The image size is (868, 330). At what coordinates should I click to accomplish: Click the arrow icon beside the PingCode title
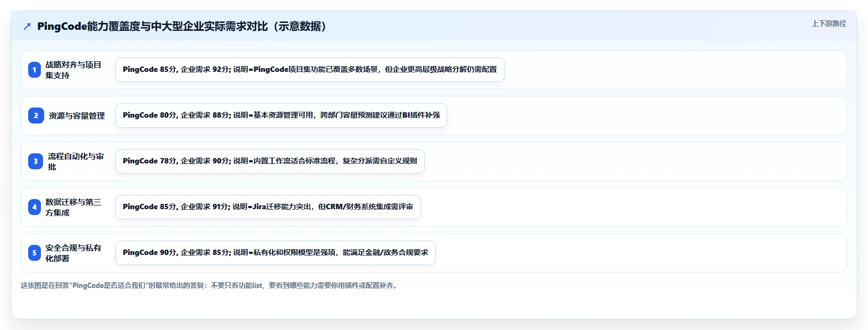pyautogui.click(x=27, y=26)
